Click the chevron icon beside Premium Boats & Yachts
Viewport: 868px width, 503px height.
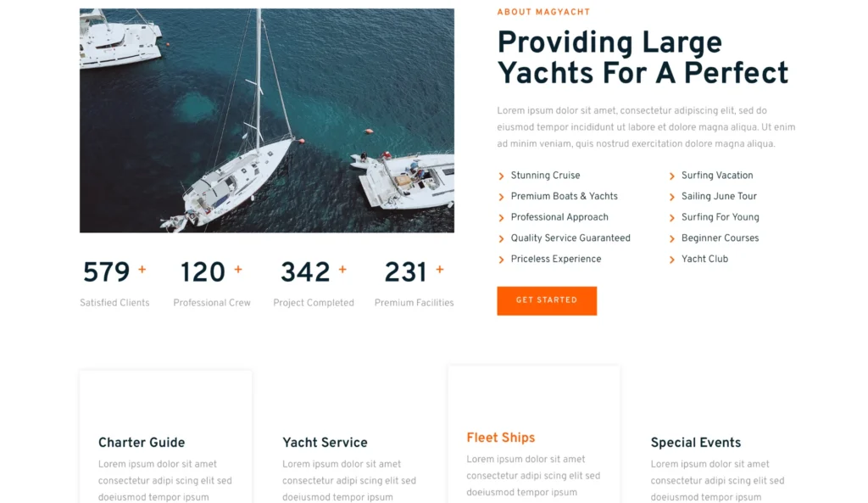click(x=502, y=197)
